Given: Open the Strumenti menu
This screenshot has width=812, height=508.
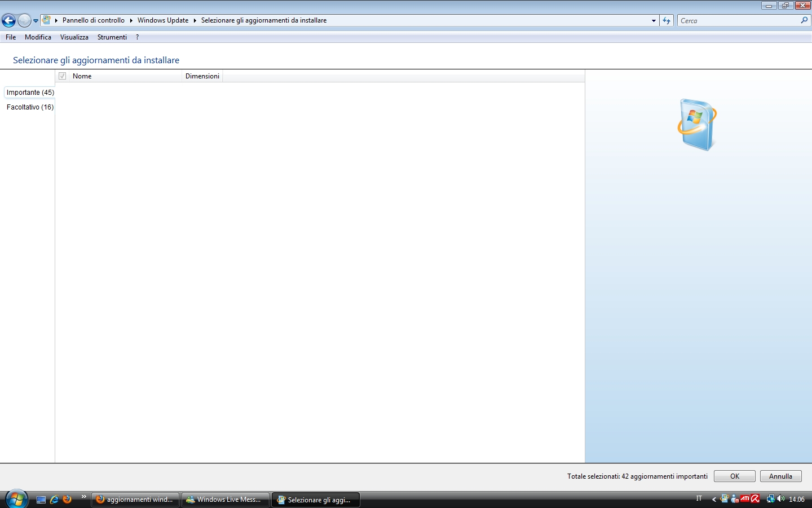Looking at the screenshot, I should tap(112, 37).
